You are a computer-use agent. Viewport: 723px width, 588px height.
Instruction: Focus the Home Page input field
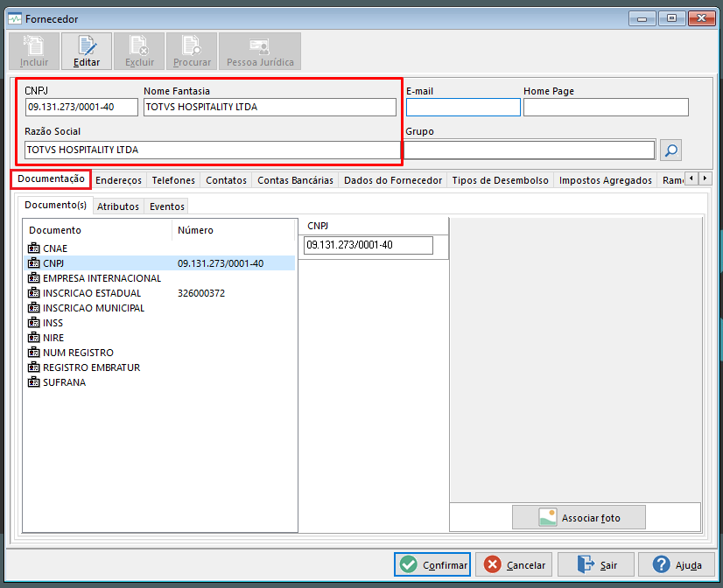[606, 108]
